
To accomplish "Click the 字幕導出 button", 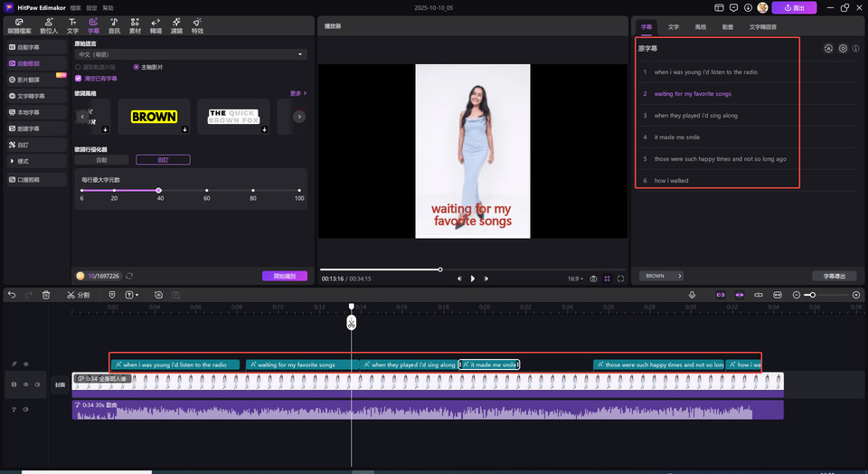I will click(x=833, y=276).
